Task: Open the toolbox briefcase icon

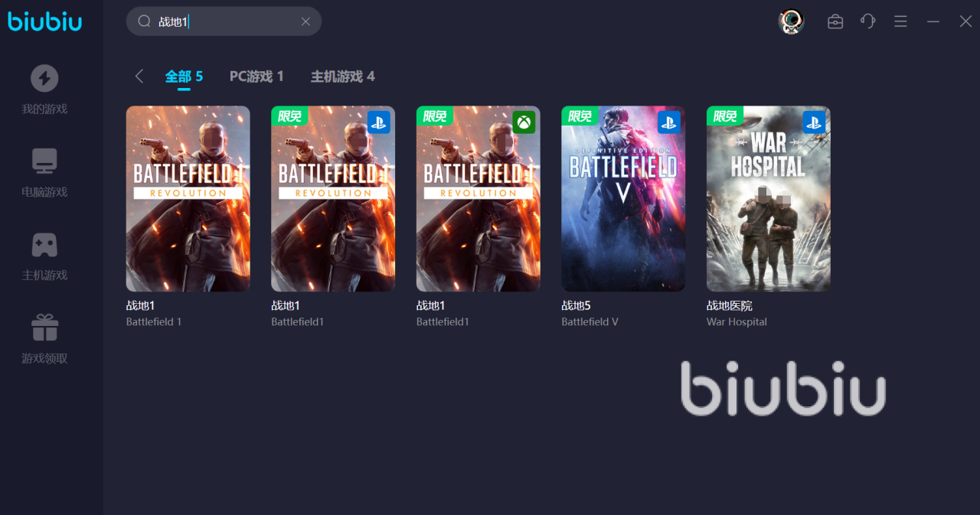Action: (x=835, y=21)
